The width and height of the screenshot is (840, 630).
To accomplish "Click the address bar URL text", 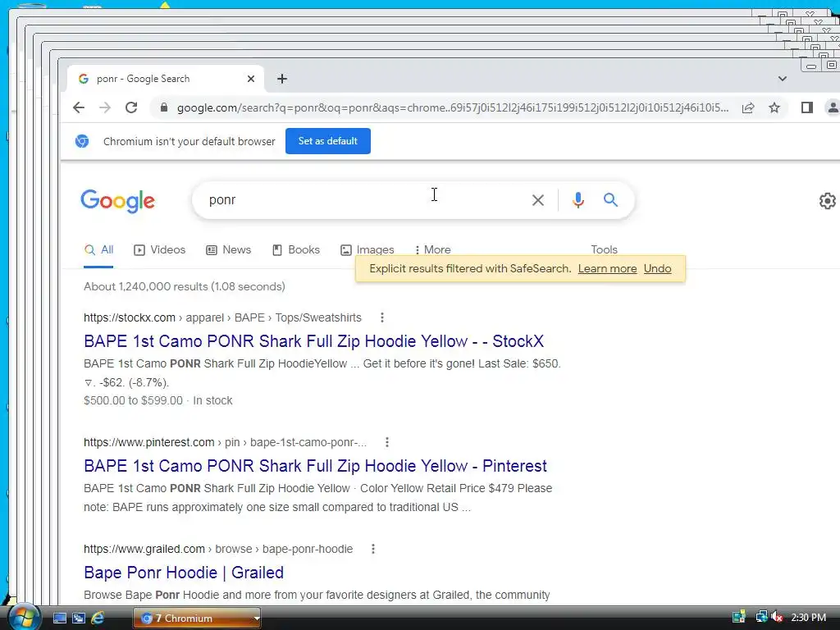I will point(453,107).
